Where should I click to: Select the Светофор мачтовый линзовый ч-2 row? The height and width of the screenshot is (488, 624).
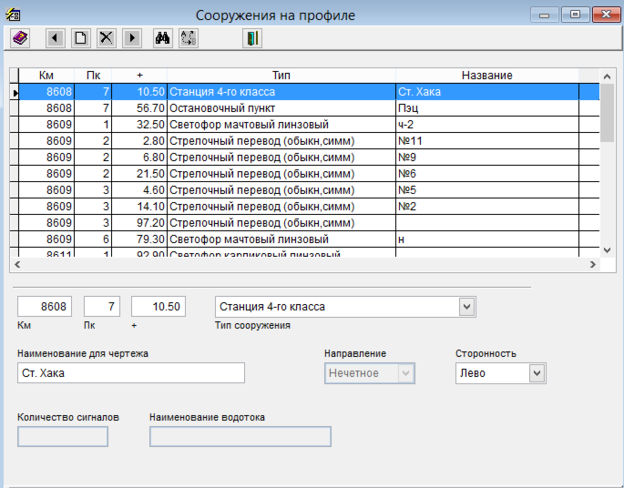click(280, 125)
